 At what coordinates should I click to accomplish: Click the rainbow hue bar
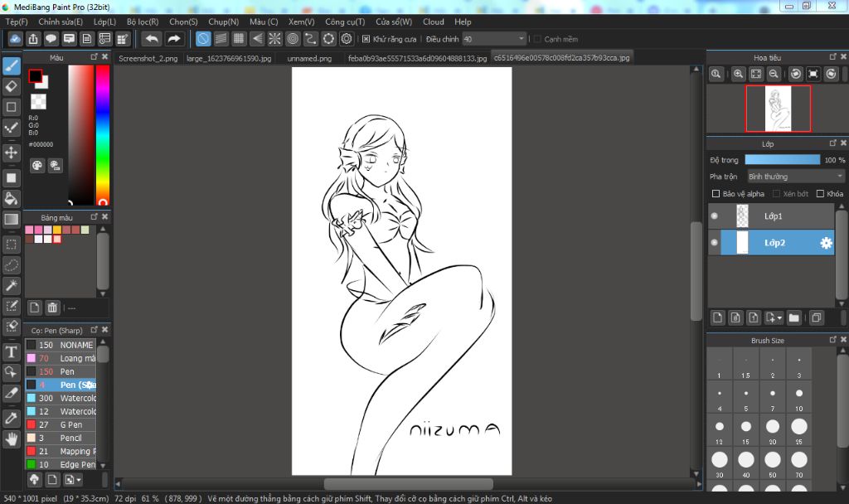[103, 135]
